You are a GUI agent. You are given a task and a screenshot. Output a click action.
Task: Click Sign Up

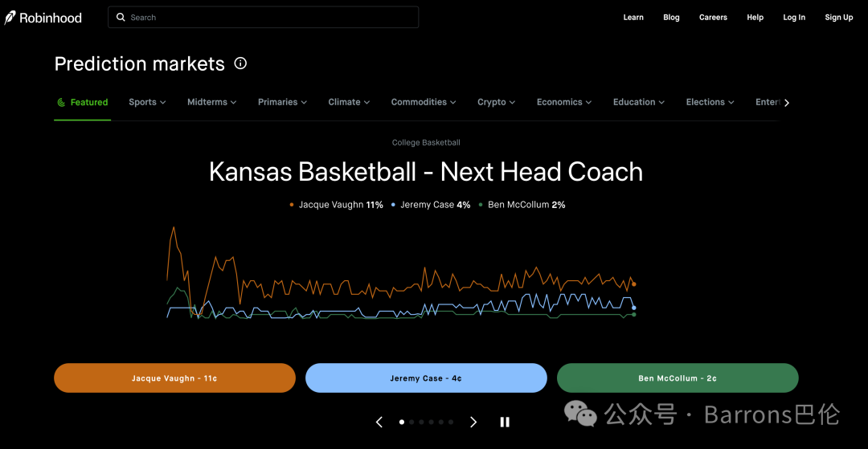(838, 18)
